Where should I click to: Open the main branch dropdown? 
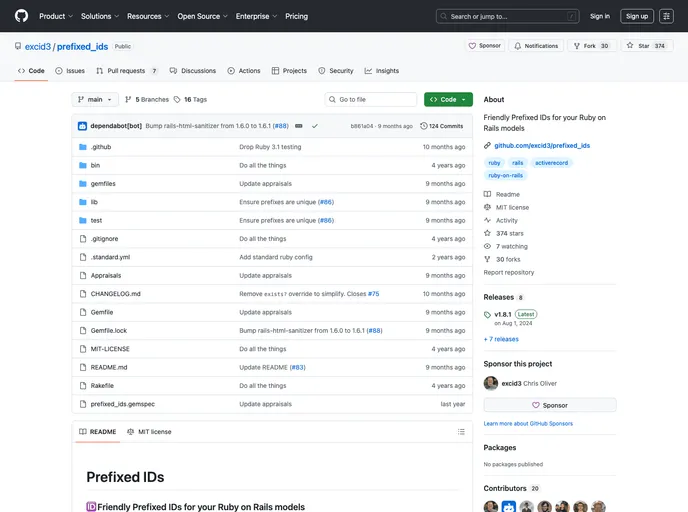point(95,100)
